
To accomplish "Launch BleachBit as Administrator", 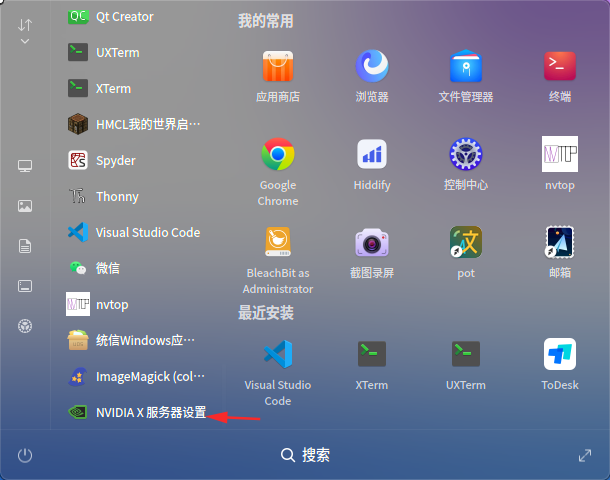I will (278, 243).
